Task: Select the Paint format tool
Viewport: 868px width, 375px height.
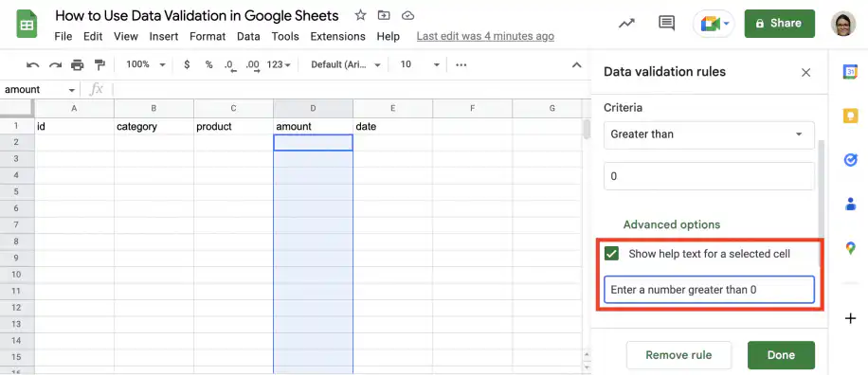Action: [99, 64]
